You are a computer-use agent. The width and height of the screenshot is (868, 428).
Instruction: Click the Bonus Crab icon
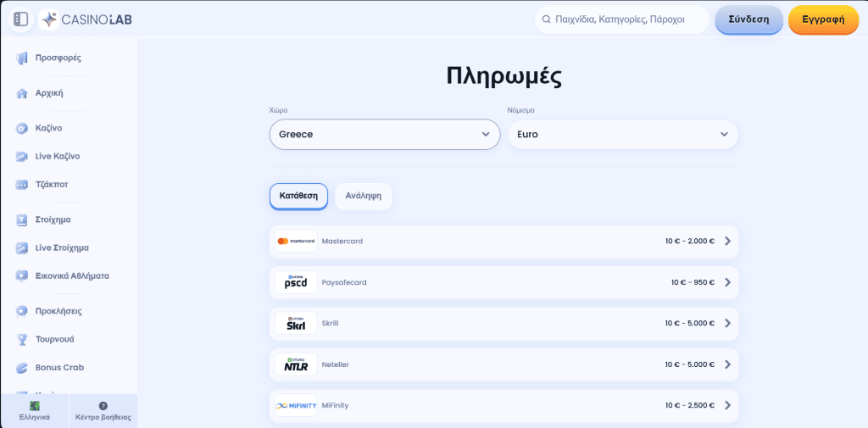[21, 368]
